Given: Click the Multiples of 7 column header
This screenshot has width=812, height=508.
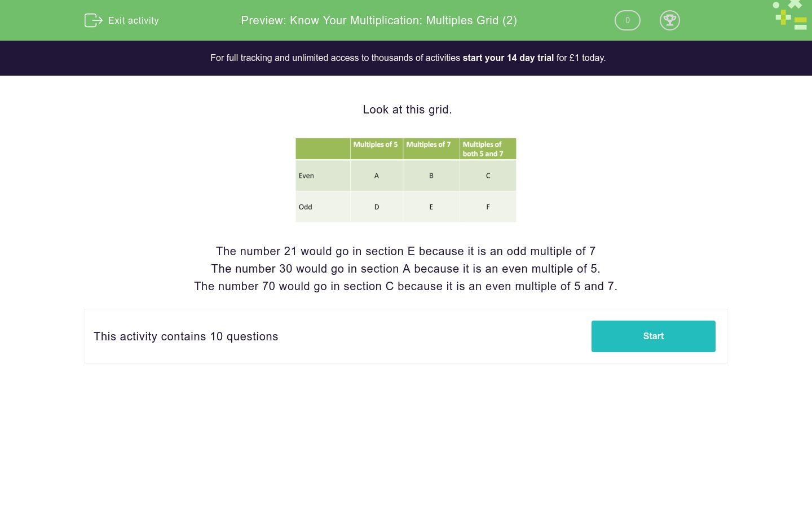Looking at the screenshot, I should pyautogui.click(x=429, y=144).
